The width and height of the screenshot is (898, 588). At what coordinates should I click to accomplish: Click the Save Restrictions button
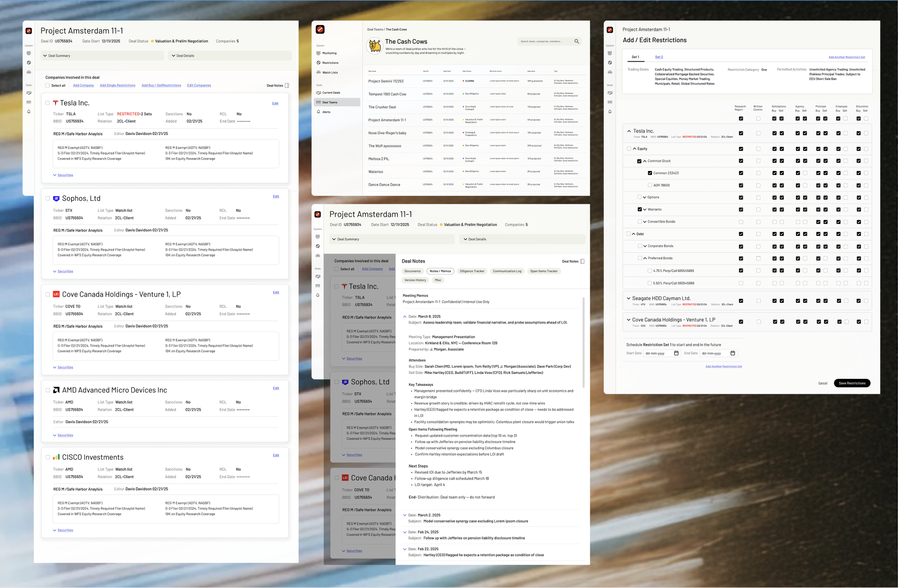(x=852, y=383)
